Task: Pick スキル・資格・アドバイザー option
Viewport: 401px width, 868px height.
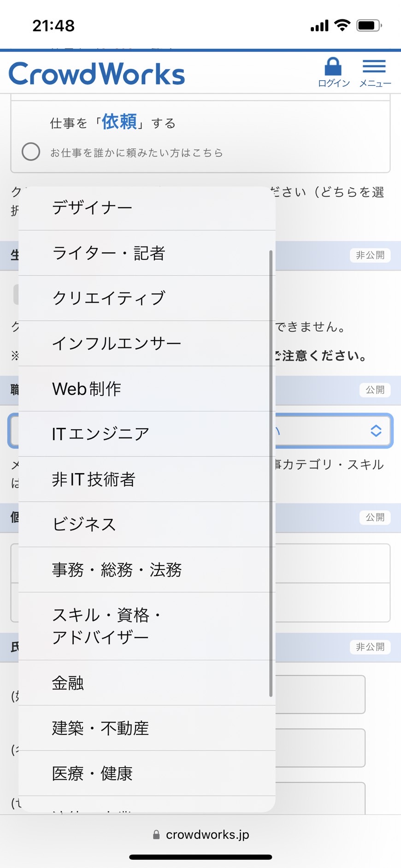Action: (x=147, y=626)
